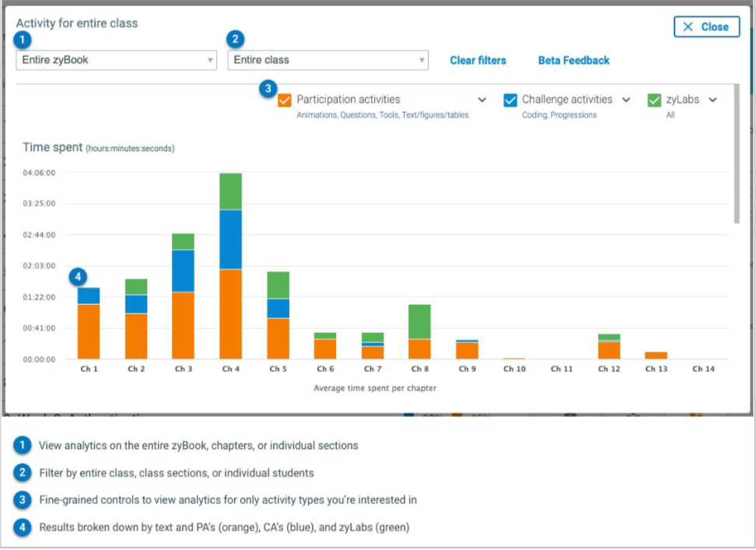Toggle the zyLabs checkbox
756x550 pixels.
point(654,100)
